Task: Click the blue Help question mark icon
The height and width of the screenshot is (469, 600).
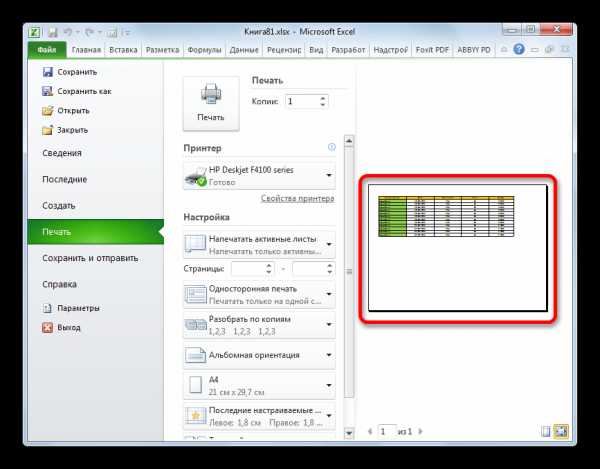Action: 519,49
